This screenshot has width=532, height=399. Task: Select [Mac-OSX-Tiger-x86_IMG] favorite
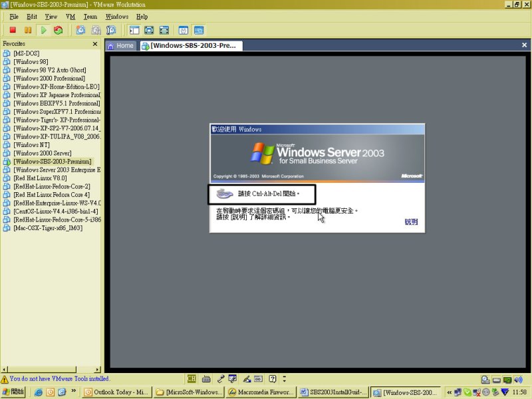pos(48,228)
